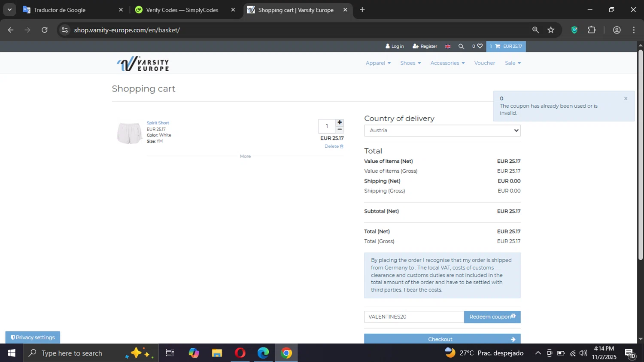This screenshot has width=644, height=362.
Task: Expand the Apparel menu
Action: [378, 63]
